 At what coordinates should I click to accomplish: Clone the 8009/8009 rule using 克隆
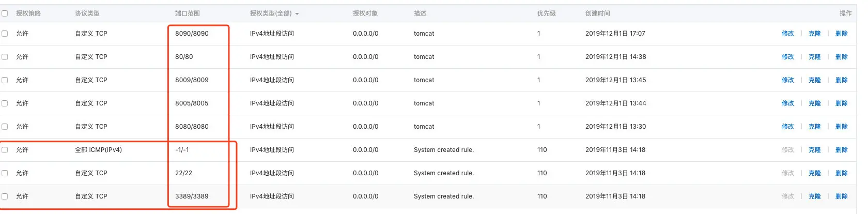pos(814,80)
